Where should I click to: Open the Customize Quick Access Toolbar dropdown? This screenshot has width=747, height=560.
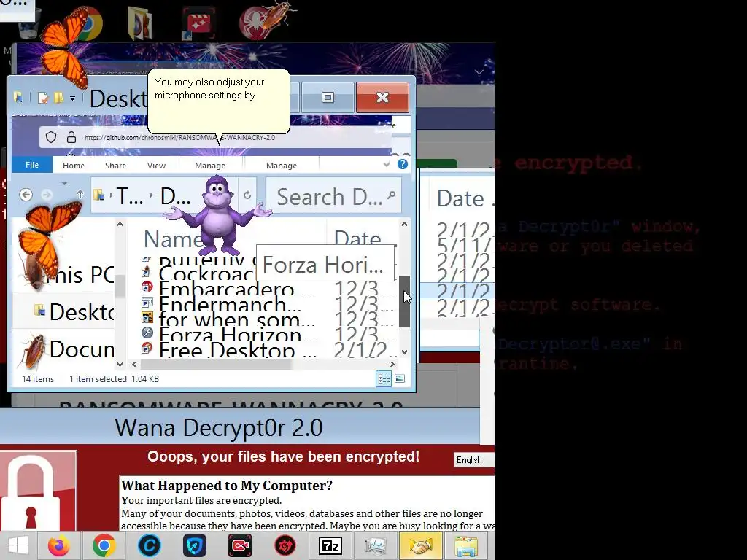click(72, 98)
